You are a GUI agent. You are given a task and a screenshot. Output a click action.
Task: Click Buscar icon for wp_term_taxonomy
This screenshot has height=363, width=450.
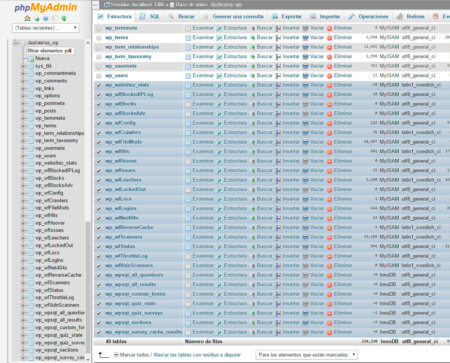click(253, 57)
